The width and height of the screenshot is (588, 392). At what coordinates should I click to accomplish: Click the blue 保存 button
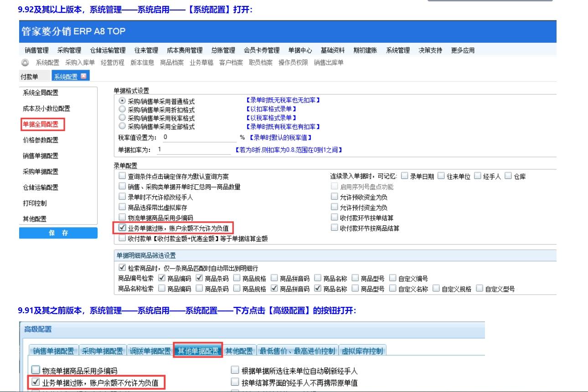click(58, 233)
